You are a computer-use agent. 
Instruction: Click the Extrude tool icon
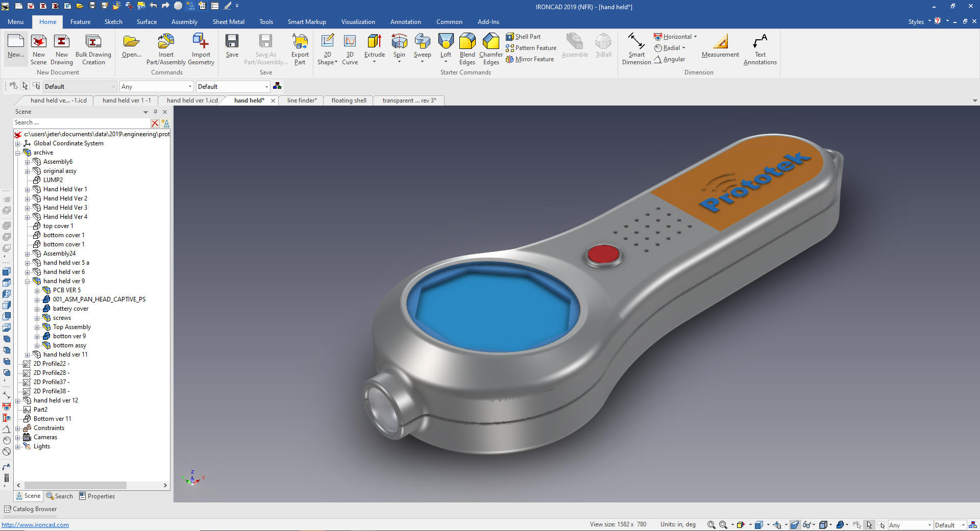374,42
